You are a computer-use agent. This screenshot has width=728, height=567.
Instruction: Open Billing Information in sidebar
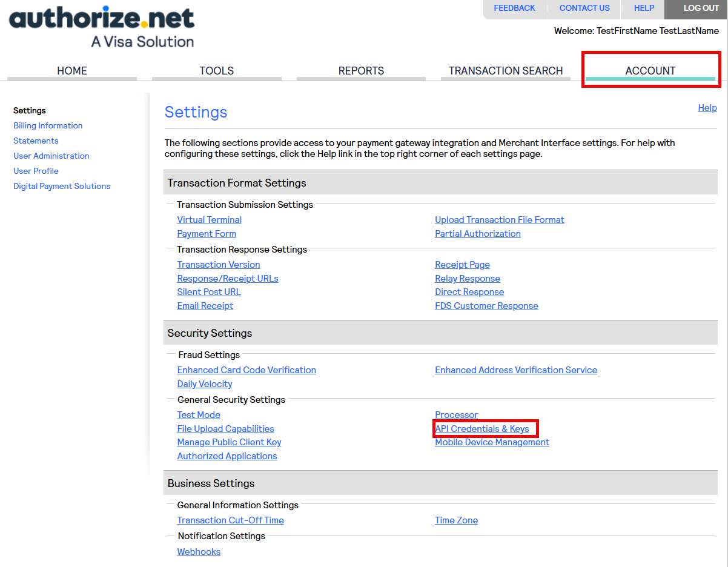click(48, 125)
